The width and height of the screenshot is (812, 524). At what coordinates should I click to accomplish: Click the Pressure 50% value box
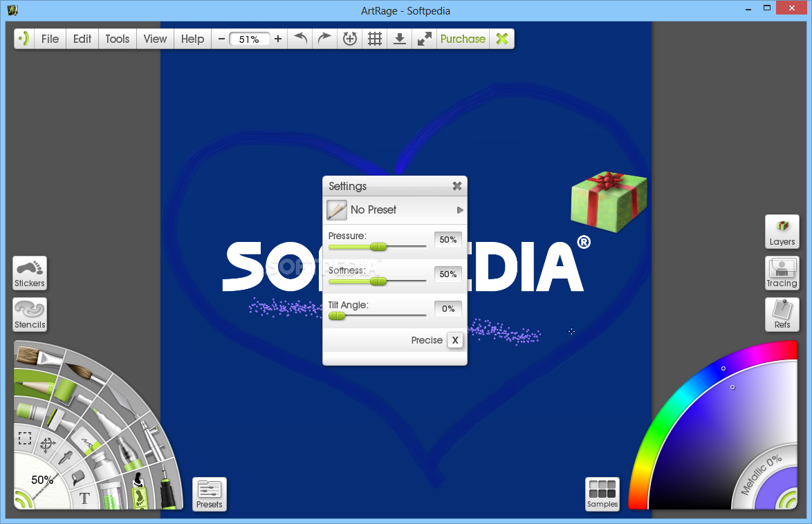pyautogui.click(x=448, y=240)
